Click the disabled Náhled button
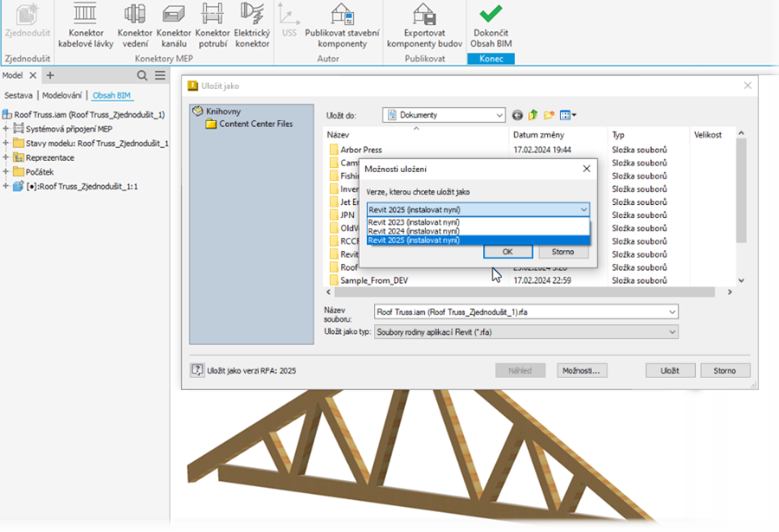 point(520,370)
